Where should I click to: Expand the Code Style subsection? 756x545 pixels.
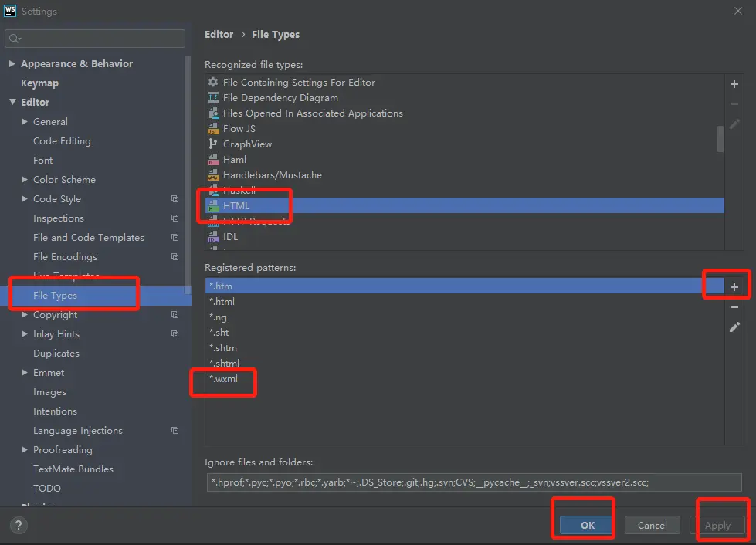pos(24,198)
